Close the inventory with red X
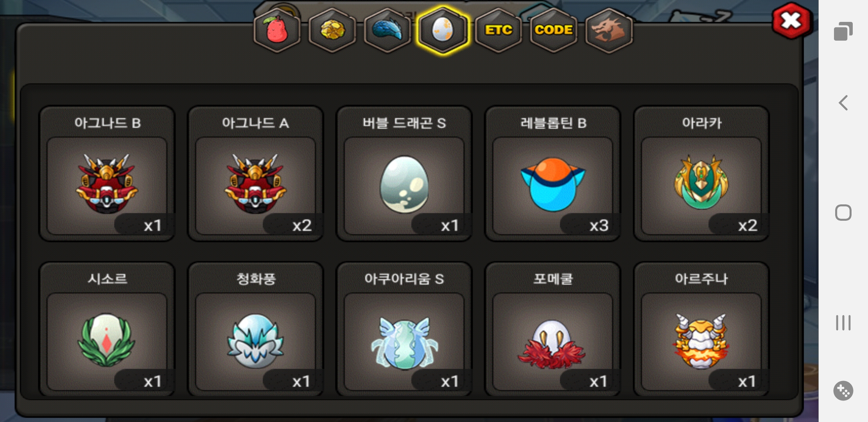Image resolution: width=868 pixels, height=422 pixels. [x=792, y=21]
